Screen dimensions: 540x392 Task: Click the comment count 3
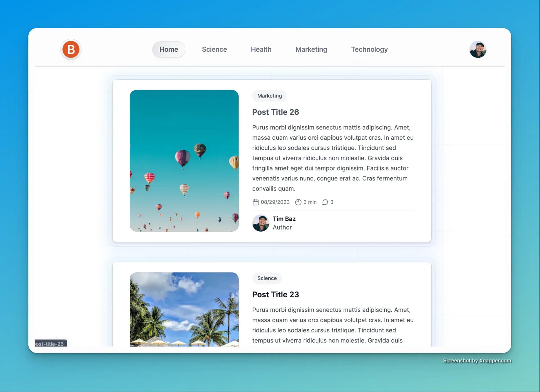tap(332, 202)
